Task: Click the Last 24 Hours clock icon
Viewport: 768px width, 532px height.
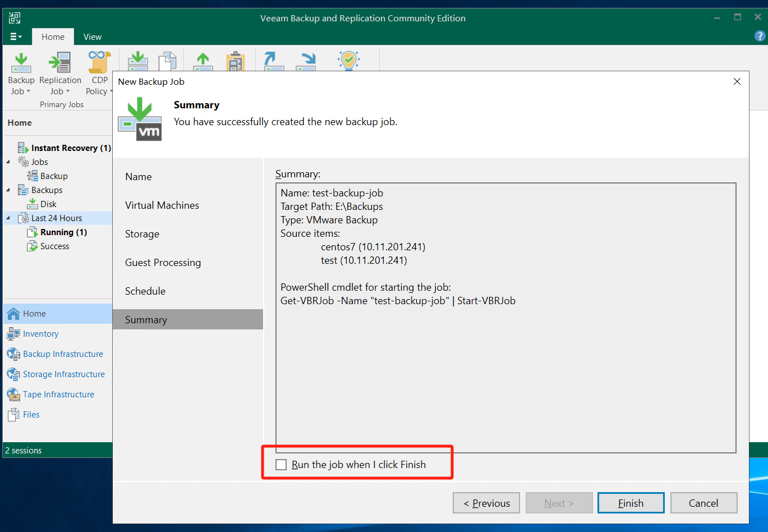Action: click(x=24, y=218)
